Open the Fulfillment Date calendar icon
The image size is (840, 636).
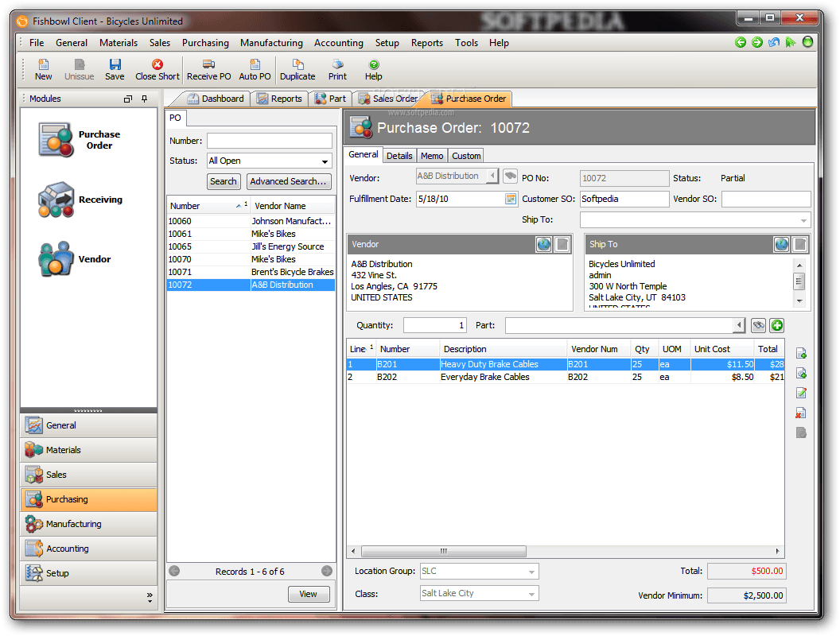click(x=511, y=199)
